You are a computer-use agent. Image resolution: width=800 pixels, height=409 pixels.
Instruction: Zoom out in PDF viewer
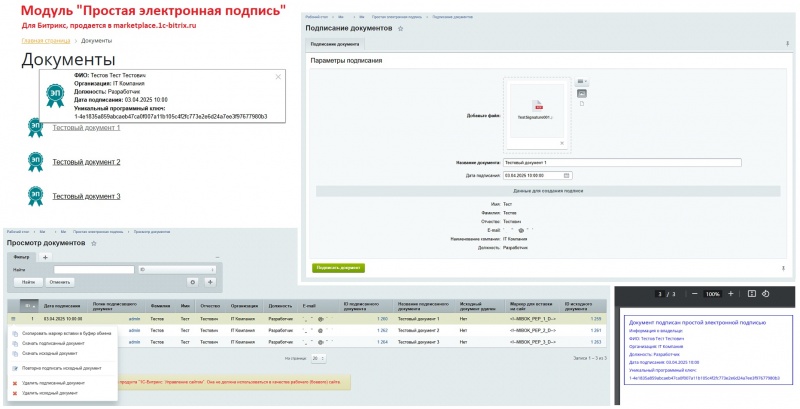694,294
